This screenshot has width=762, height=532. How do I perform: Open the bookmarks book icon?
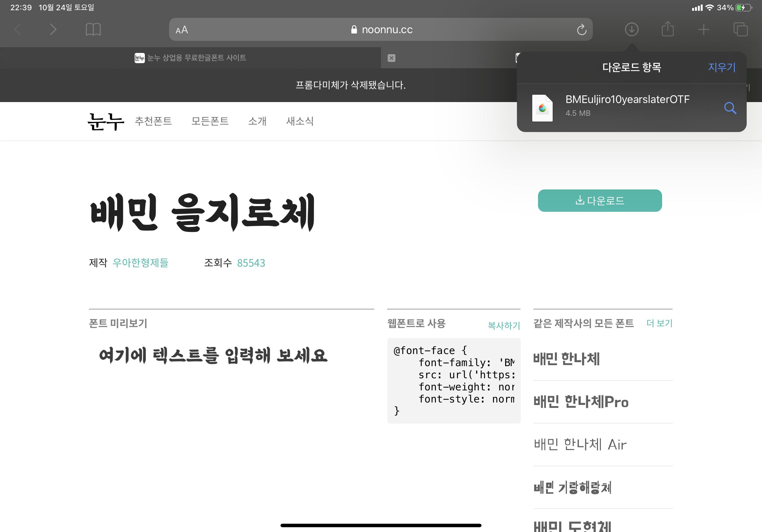pos(93,30)
